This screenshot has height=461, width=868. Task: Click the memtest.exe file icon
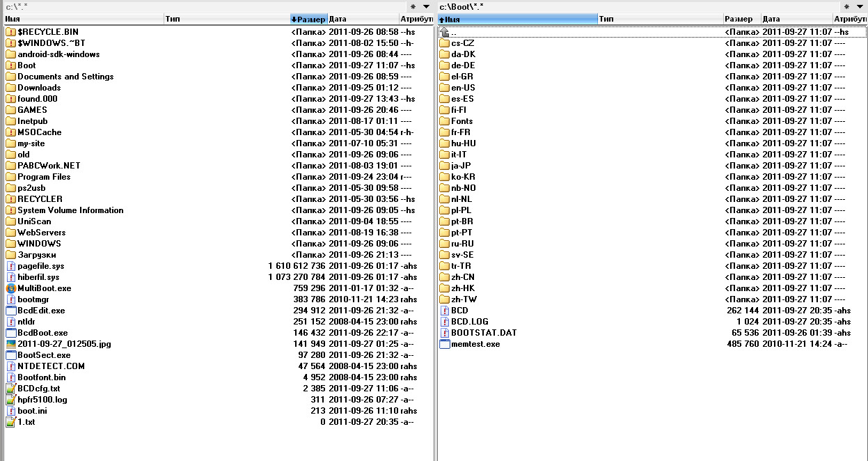445,344
